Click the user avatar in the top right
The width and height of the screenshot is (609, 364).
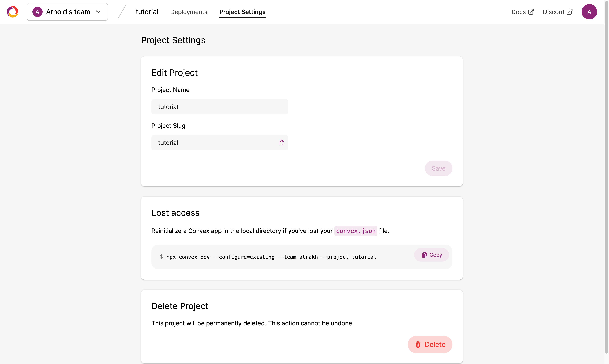[x=589, y=12]
